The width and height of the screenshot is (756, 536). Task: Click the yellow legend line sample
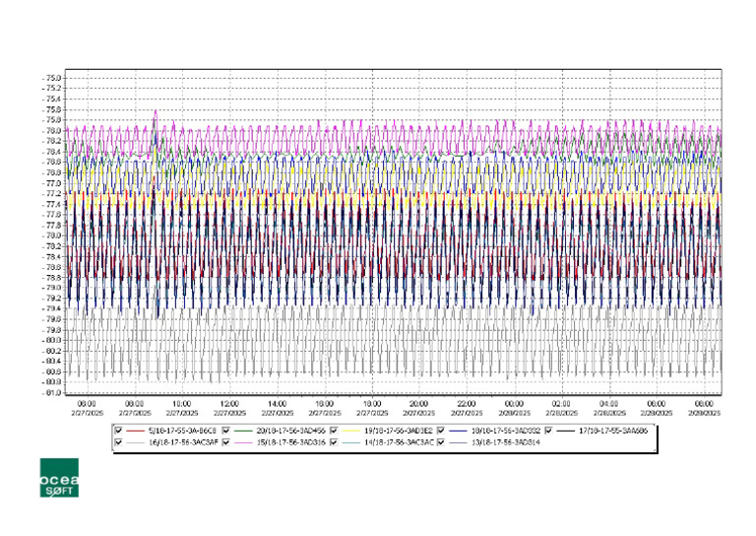click(350, 431)
